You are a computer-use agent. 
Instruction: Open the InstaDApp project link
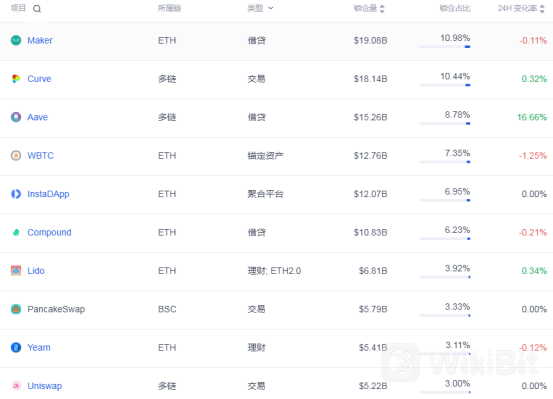pyautogui.click(x=48, y=194)
